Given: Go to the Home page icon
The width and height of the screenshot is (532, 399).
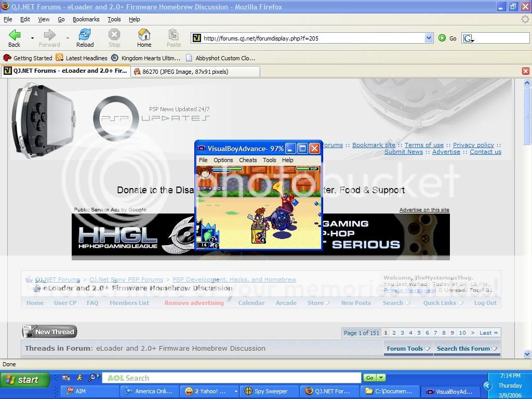Looking at the screenshot, I should click(x=144, y=35).
